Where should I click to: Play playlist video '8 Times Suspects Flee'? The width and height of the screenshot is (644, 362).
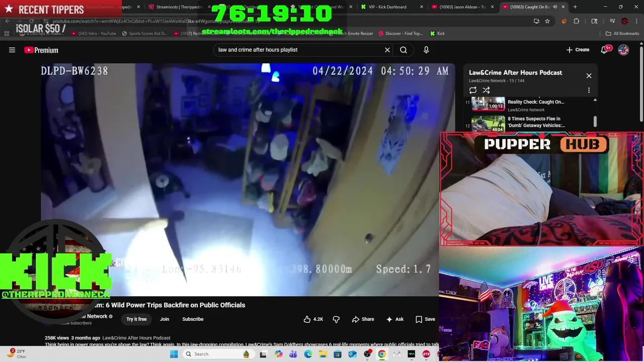click(x=536, y=122)
